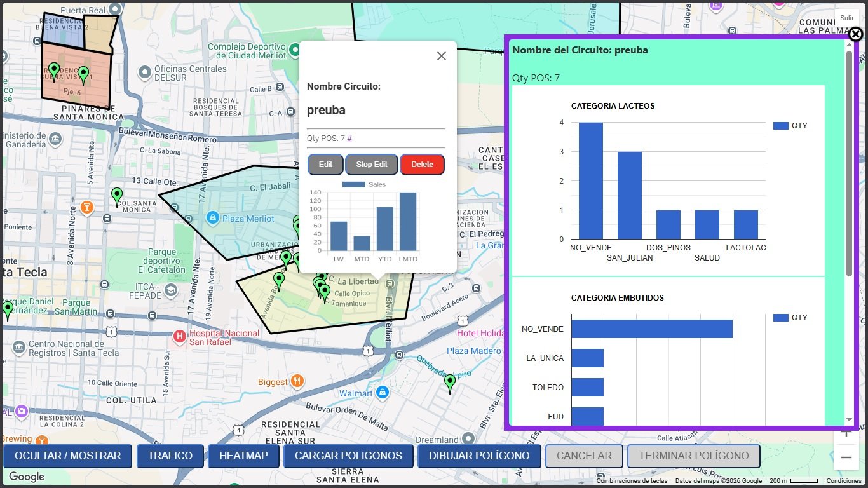Click the Dreamland place marker
The width and height of the screenshot is (868, 488).
click(x=468, y=438)
